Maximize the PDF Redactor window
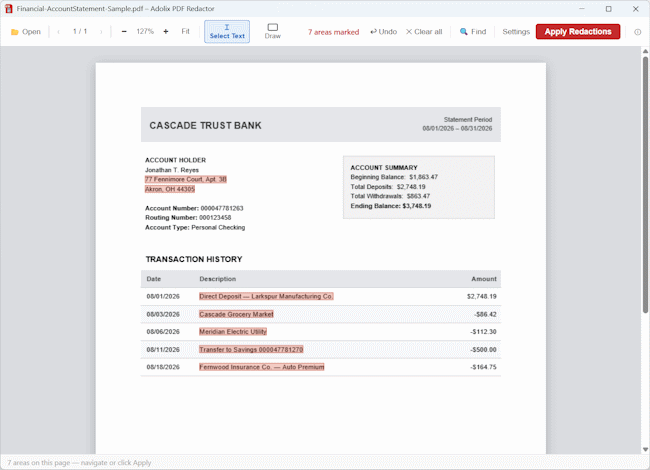This screenshot has width=650, height=470. [609, 9]
